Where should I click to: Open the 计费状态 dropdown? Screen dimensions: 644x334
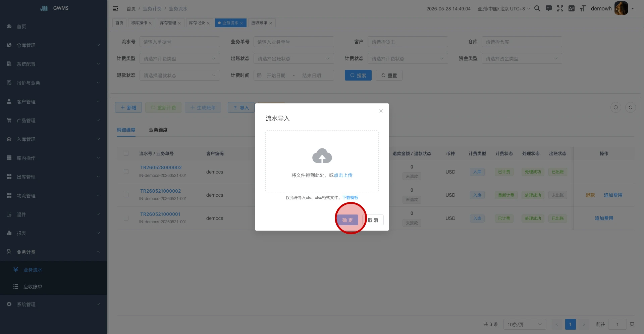(x=408, y=58)
